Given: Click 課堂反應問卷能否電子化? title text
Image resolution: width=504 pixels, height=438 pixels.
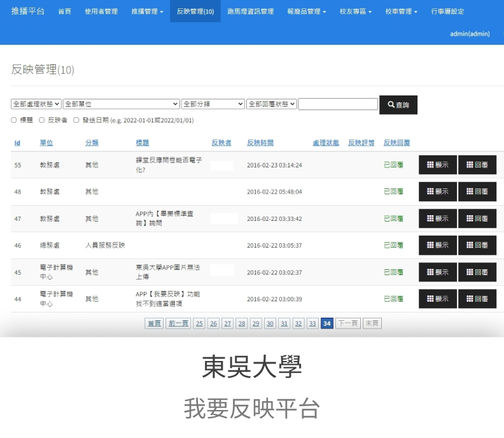Looking at the screenshot, I should point(169,165).
